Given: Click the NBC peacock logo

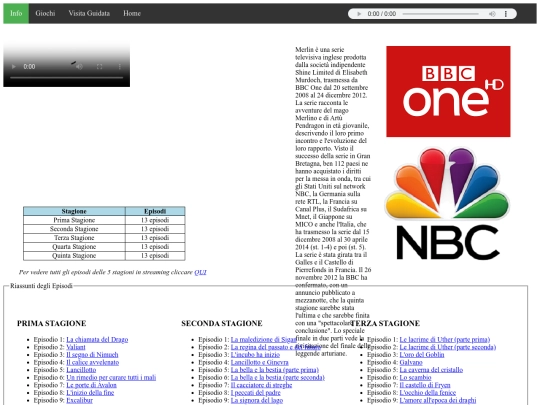Looking at the screenshot, I should coord(447,204).
